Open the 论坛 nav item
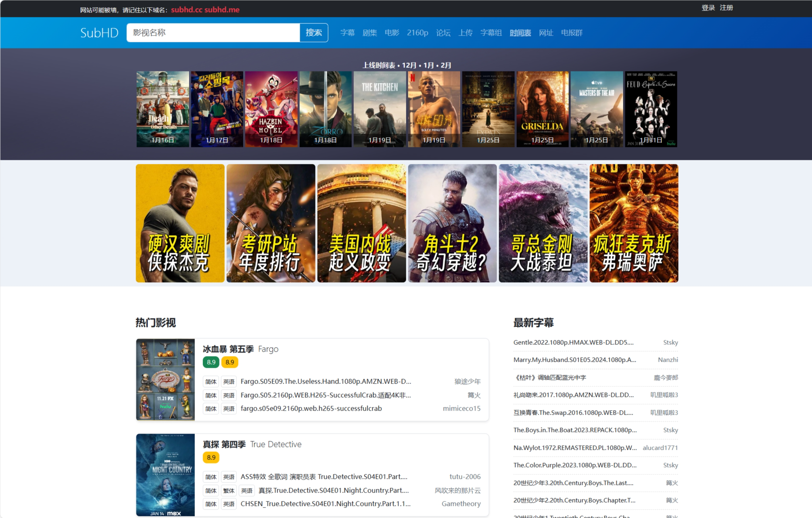812x518 pixels. tap(443, 33)
